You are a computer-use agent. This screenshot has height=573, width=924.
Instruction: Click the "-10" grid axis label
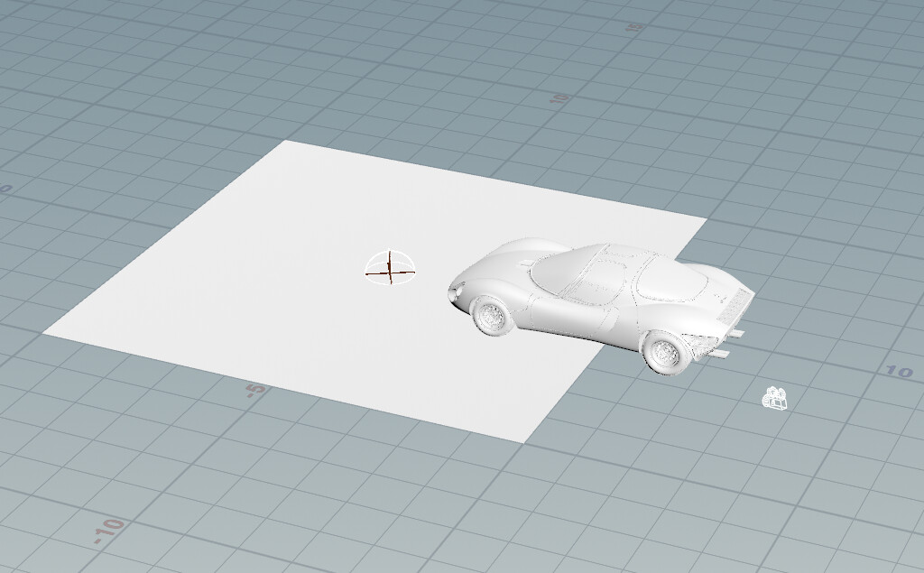point(109,530)
